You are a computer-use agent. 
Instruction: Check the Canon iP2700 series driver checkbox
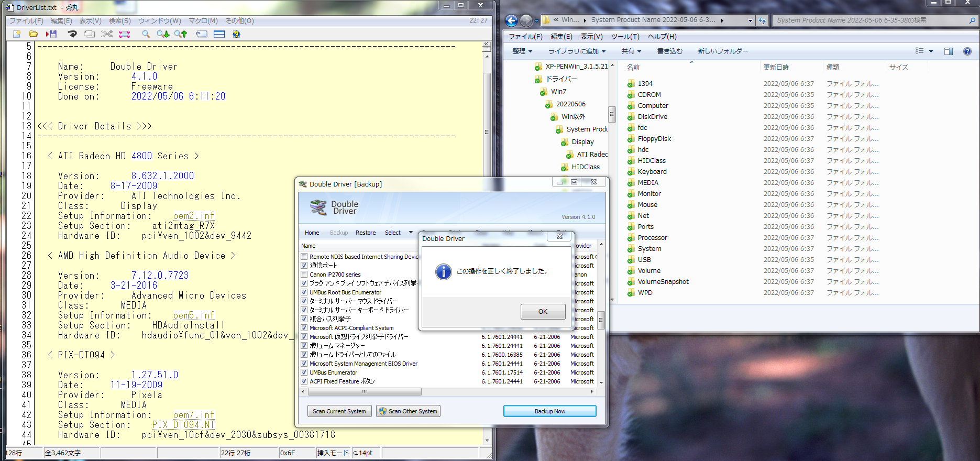(x=304, y=275)
